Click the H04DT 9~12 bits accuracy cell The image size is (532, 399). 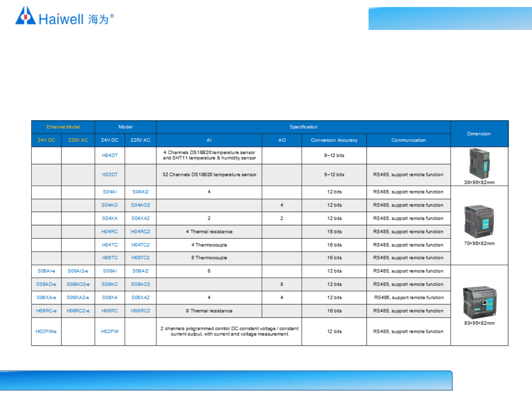pyautogui.click(x=334, y=156)
